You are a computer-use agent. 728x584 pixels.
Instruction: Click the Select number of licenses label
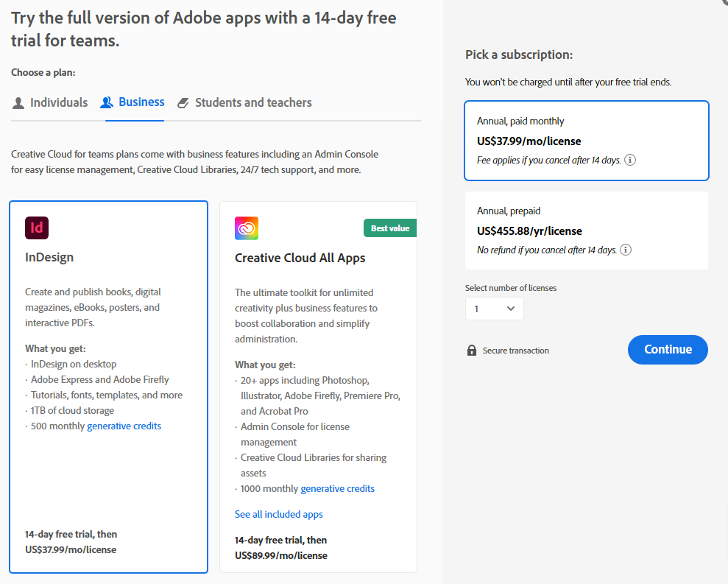(x=511, y=288)
